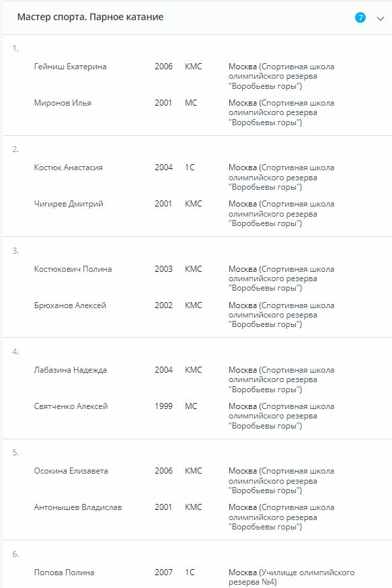Click the МС rank for Миронов Илья
The image size is (392, 588).
[191, 103]
